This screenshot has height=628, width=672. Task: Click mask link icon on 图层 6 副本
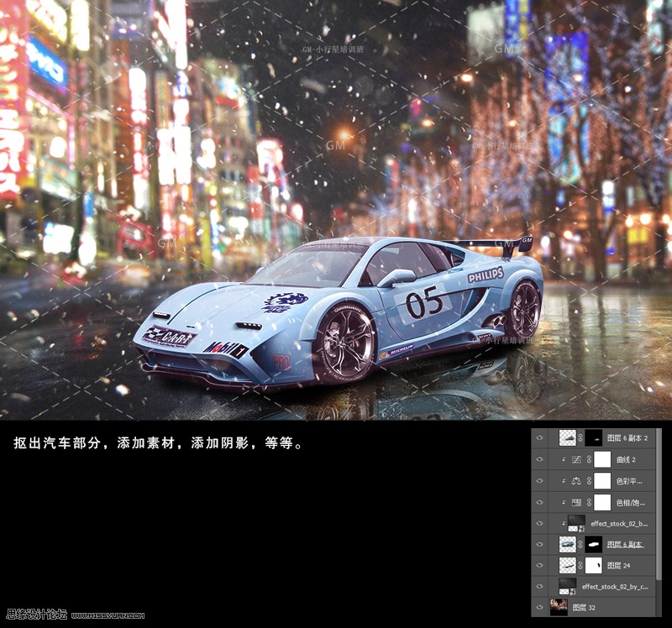580,545
